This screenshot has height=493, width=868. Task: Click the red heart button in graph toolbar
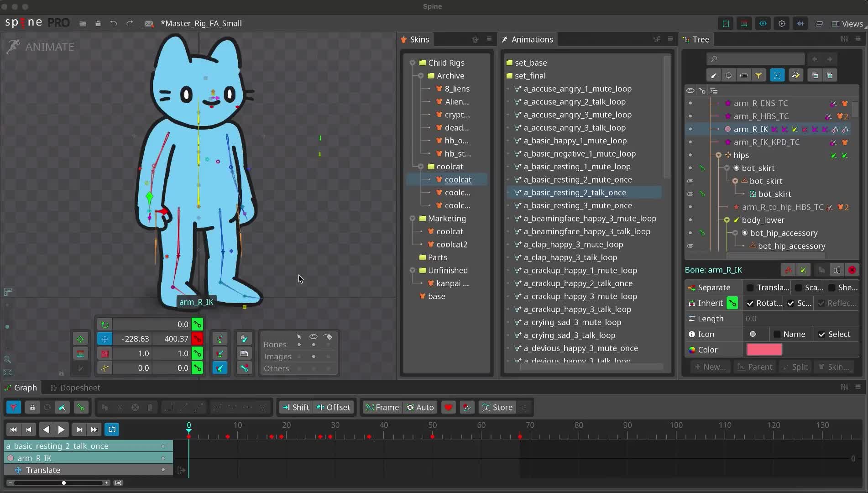click(449, 407)
